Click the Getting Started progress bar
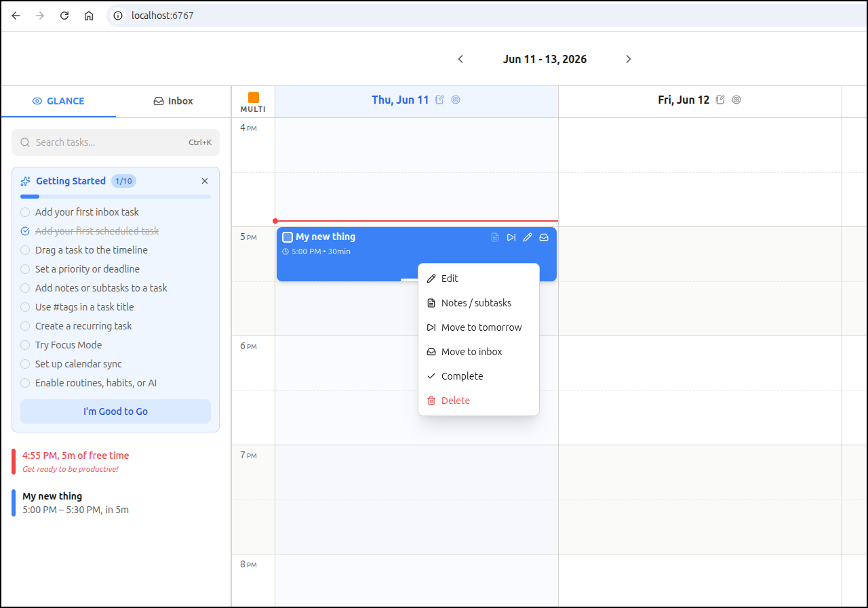The width and height of the screenshot is (868, 608). click(115, 197)
